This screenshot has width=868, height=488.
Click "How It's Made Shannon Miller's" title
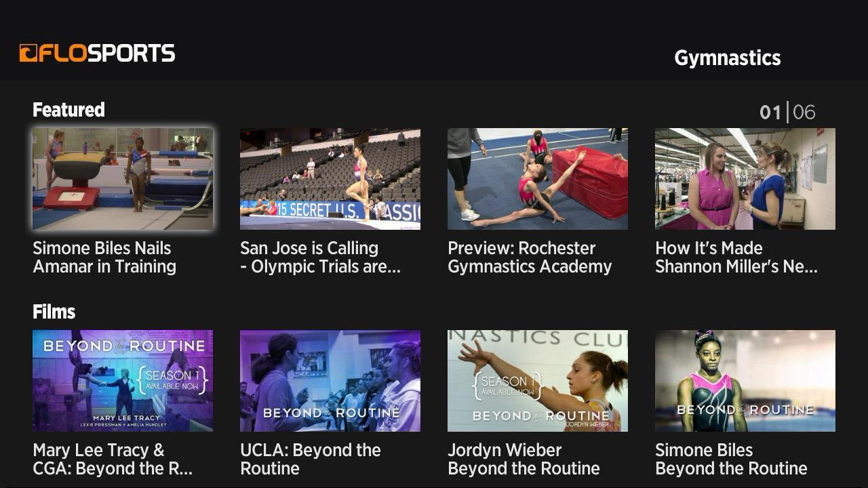pyautogui.click(x=736, y=258)
